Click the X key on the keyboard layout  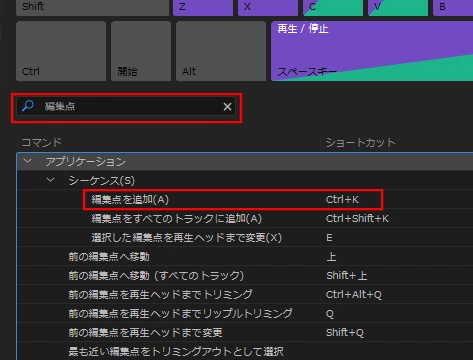click(x=268, y=7)
